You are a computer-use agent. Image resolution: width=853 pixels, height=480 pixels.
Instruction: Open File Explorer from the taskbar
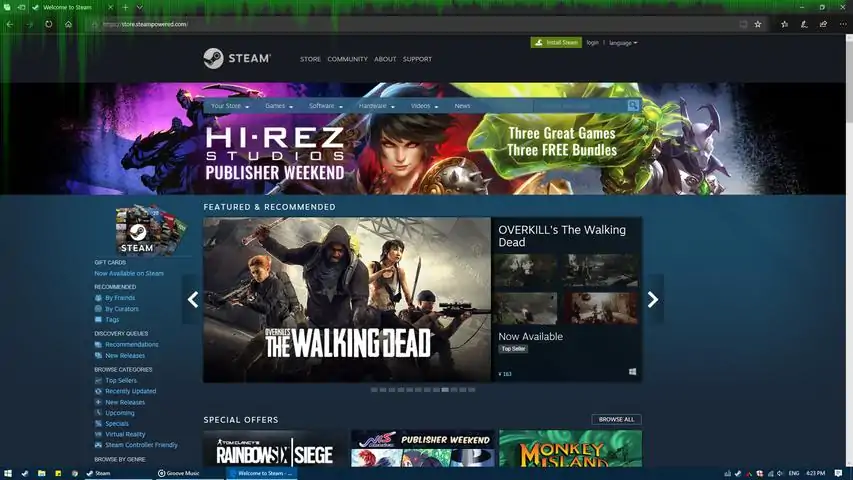pos(41,473)
